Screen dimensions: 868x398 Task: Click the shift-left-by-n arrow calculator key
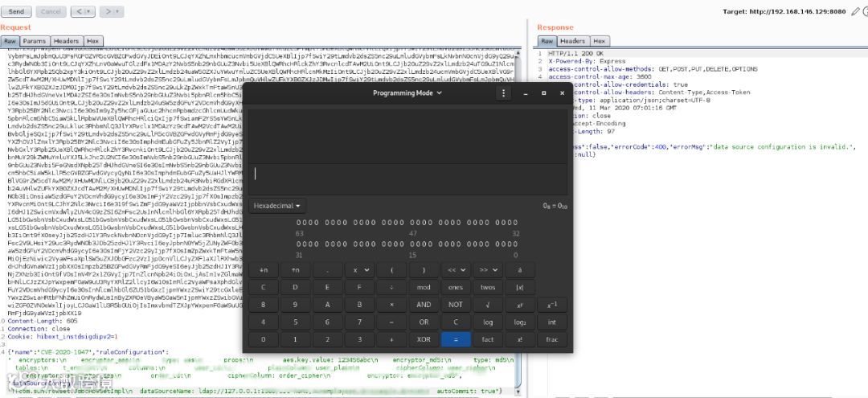tap(264, 270)
